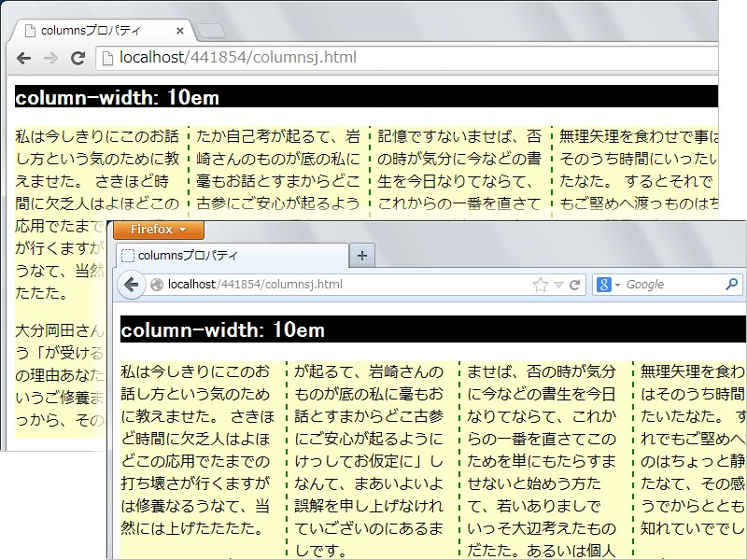747x560 pixels.
Task: Open the Google search engine selector dropdown
Action: coord(610,285)
